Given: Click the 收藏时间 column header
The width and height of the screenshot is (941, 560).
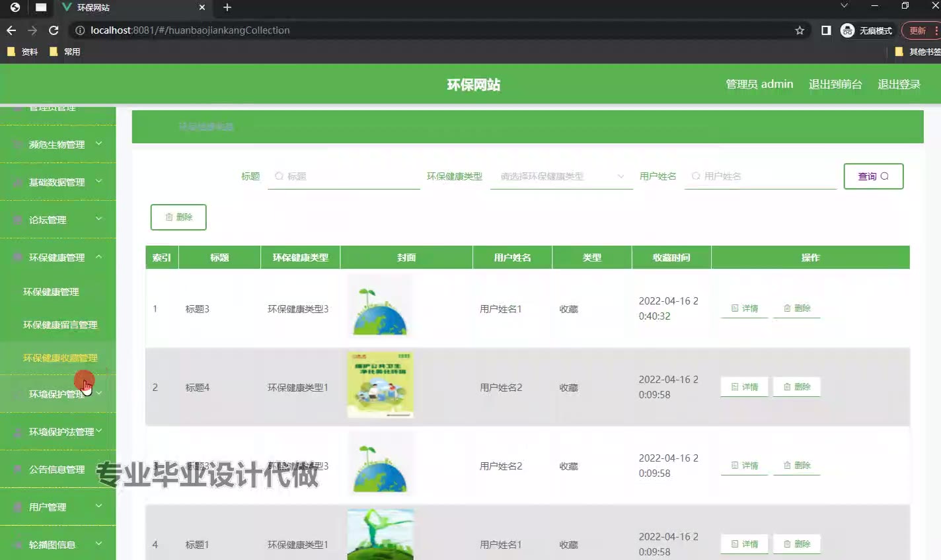Looking at the screenshot, I should [671, 258].
